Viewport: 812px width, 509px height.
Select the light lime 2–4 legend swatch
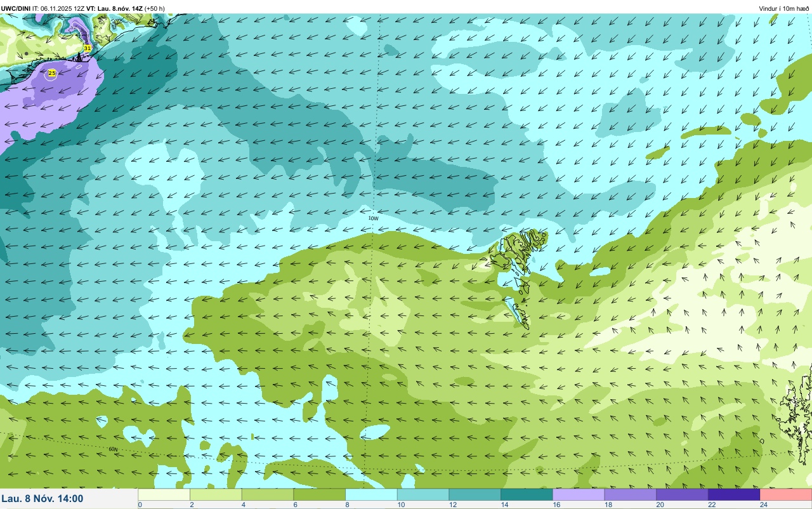tap(216, 494)
